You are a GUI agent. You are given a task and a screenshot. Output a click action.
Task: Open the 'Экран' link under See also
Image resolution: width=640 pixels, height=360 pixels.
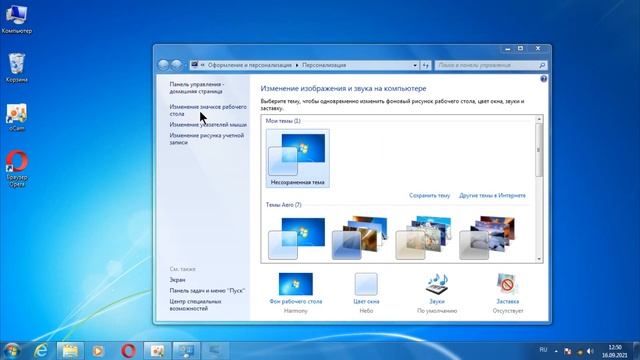pyautogui.click(x=177, y=280)
